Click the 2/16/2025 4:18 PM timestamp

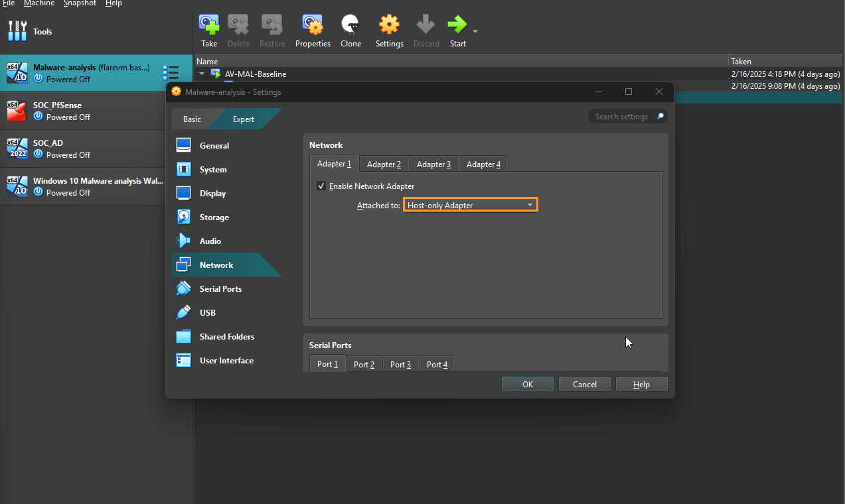[785, 74]
